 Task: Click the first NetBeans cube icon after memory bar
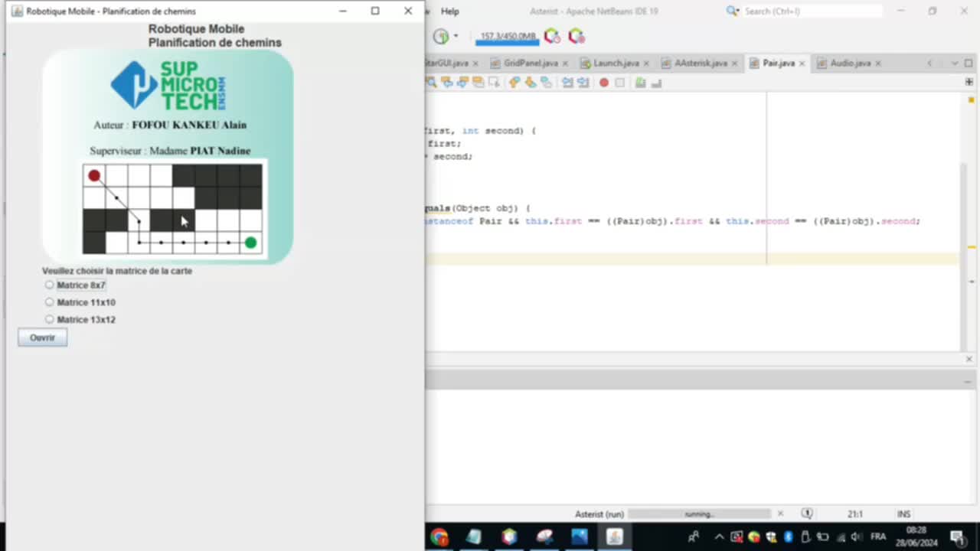coord(552,36)
